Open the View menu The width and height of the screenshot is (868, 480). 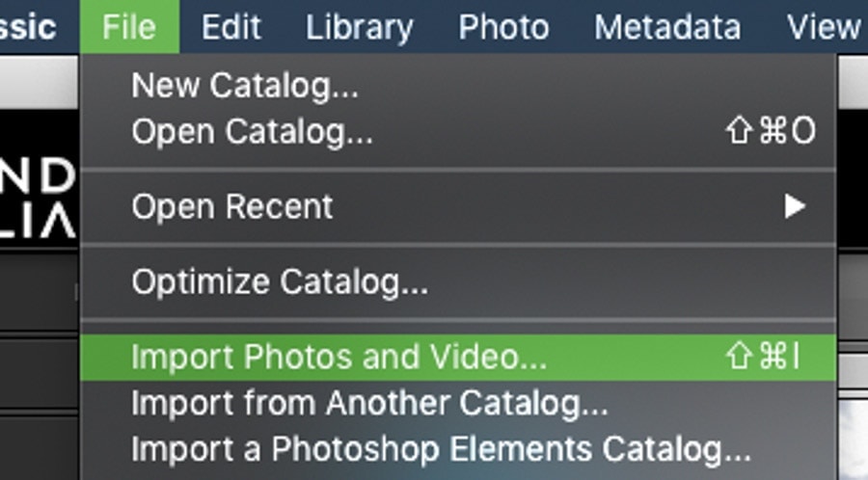824,27
